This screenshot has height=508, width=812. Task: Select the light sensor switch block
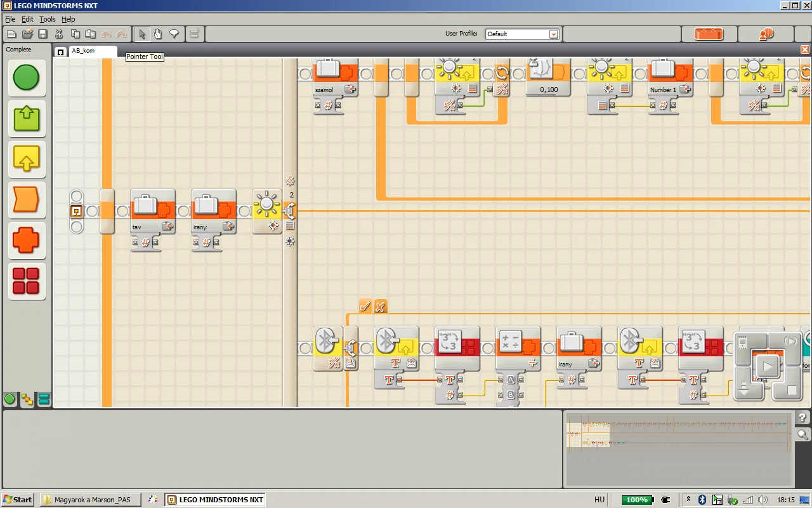tap(267, 212)
